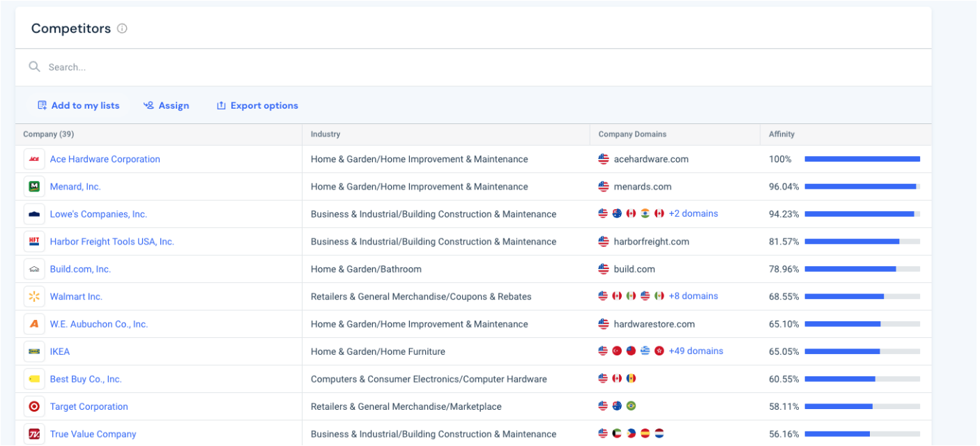Click the Australian flag in Lowe's row
This screenshot has height=446, width=980.
tap(618, 214)
